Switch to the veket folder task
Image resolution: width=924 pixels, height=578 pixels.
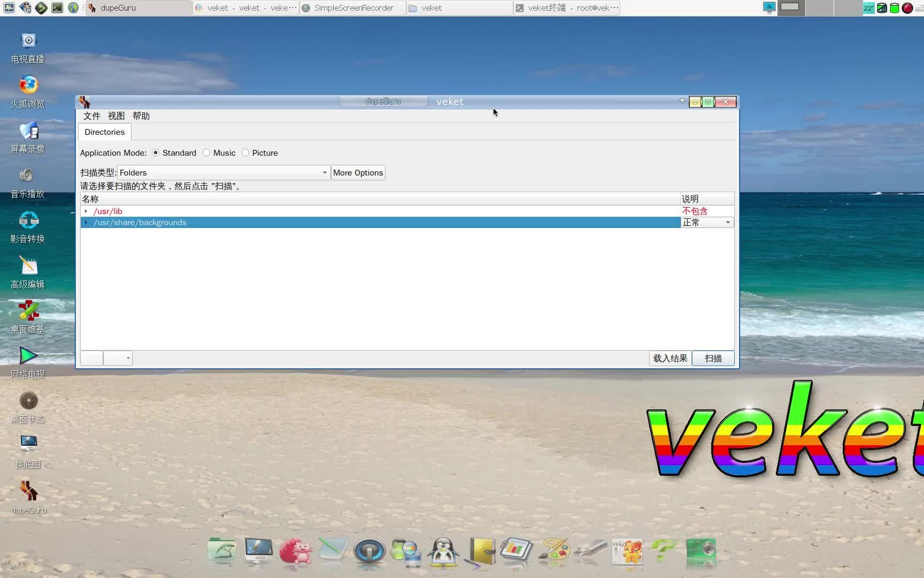pos(460,8)
